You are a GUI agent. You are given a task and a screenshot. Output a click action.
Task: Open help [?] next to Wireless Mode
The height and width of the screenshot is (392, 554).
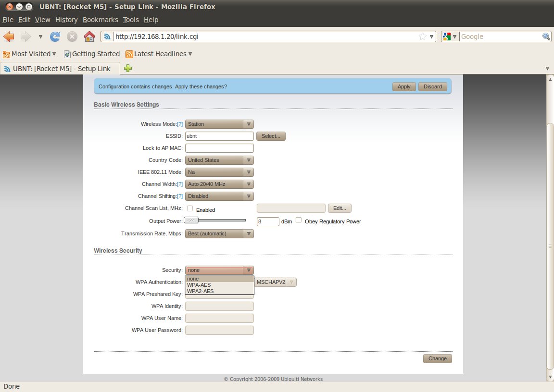(180, 124)
